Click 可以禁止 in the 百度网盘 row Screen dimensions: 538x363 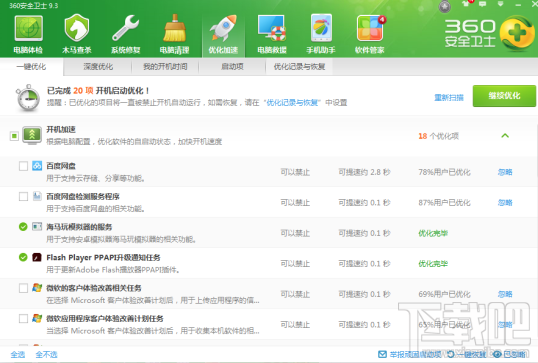click(x=295, y=172)
